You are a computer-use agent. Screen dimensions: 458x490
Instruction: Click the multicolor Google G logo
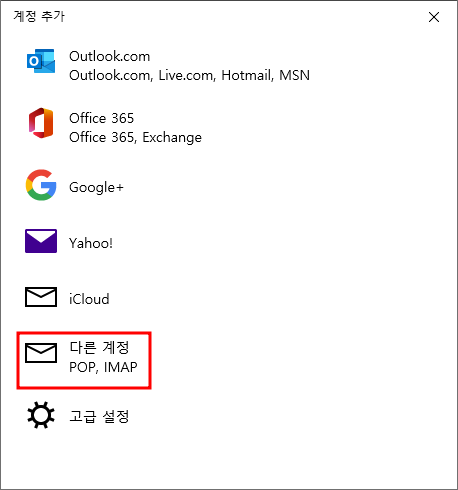pyautogui.click(x=41, y=185)
